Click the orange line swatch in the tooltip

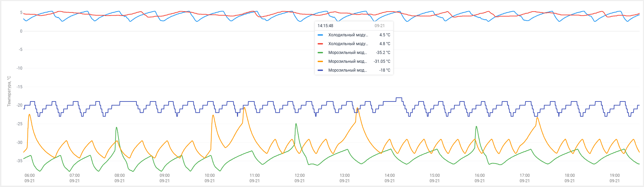[320, 61]
